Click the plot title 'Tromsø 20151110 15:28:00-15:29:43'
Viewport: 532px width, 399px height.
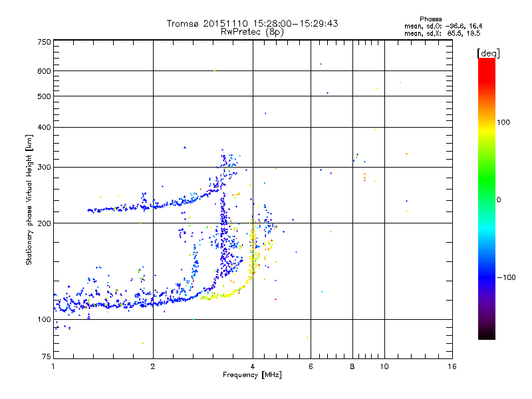click(252, 23)
